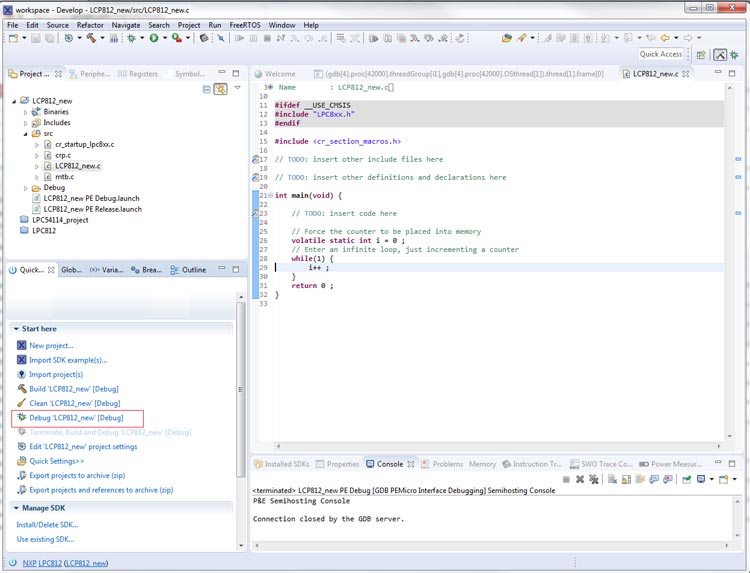Collapse the Start here section
Screen dimensions: 750x573
coord(15,328)
